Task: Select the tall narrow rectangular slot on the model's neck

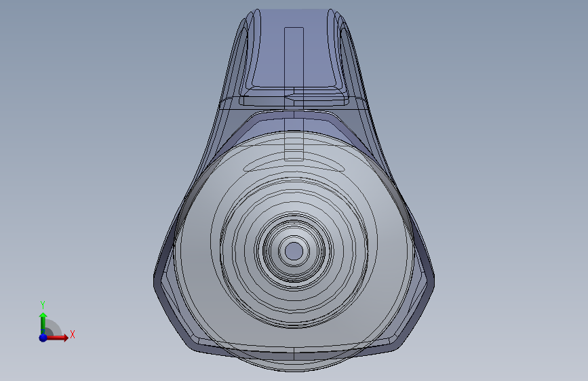Action: click(x=294, y=93)
